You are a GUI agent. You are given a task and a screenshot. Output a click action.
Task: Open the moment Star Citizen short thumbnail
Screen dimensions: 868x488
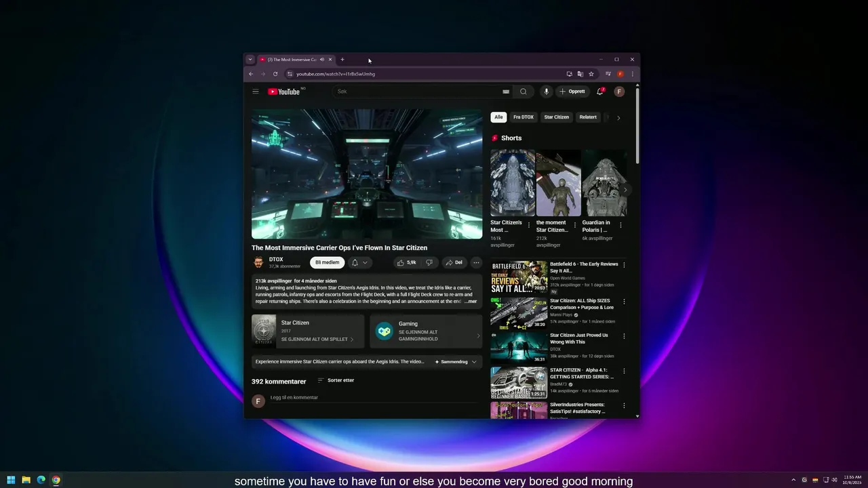[559, 183]
